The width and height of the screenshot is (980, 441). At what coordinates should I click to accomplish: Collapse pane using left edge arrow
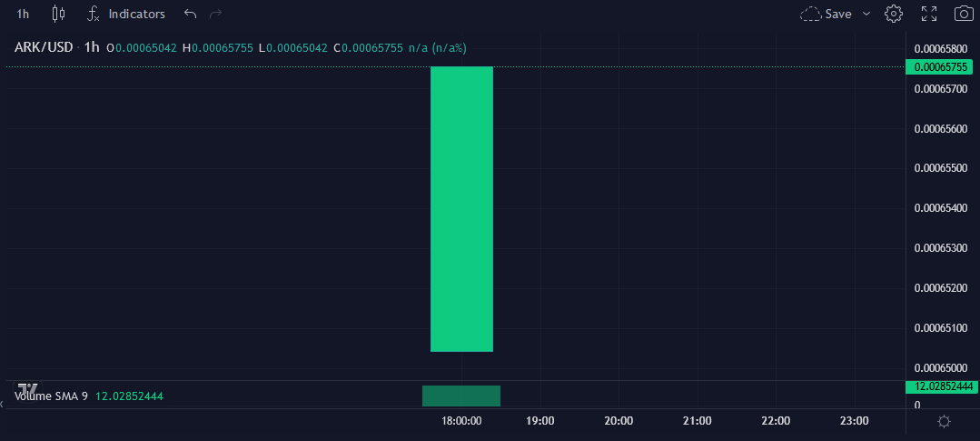[x=2, y=405]
